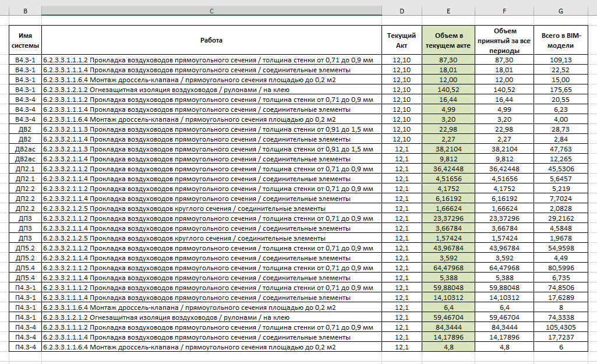Select cell with value 7,7024

[561, 199]
